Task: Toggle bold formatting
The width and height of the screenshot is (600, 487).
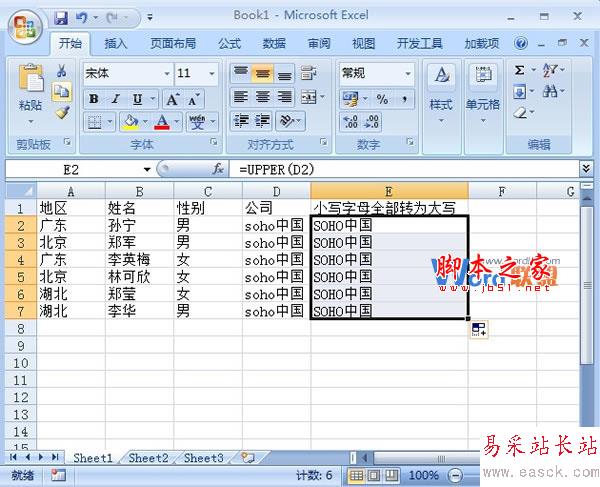Action: [x=93, y=99]
